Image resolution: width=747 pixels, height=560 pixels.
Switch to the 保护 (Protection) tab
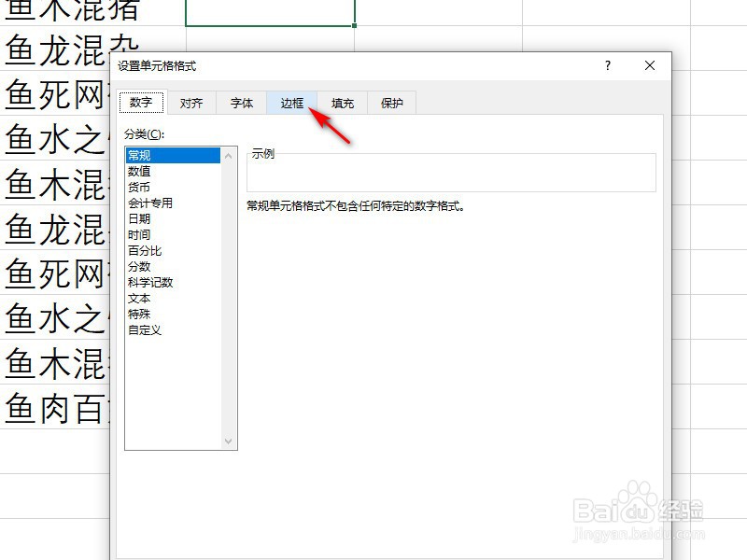[391, 103]
